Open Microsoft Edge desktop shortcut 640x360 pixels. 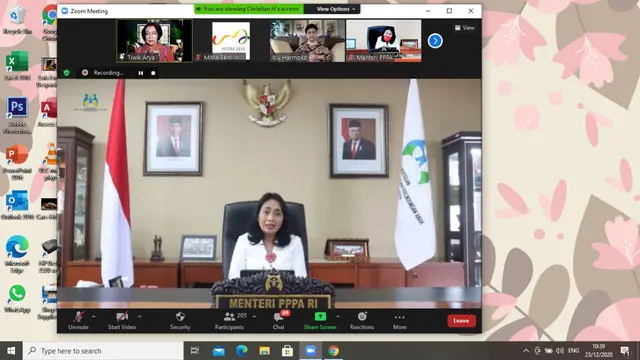pyautogui.click(x=17, y=254)
